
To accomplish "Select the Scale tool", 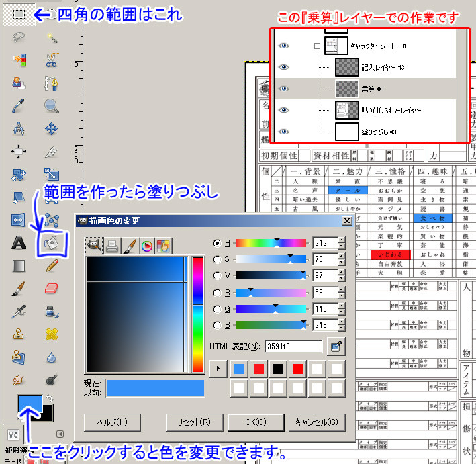I will click(52, 175).
